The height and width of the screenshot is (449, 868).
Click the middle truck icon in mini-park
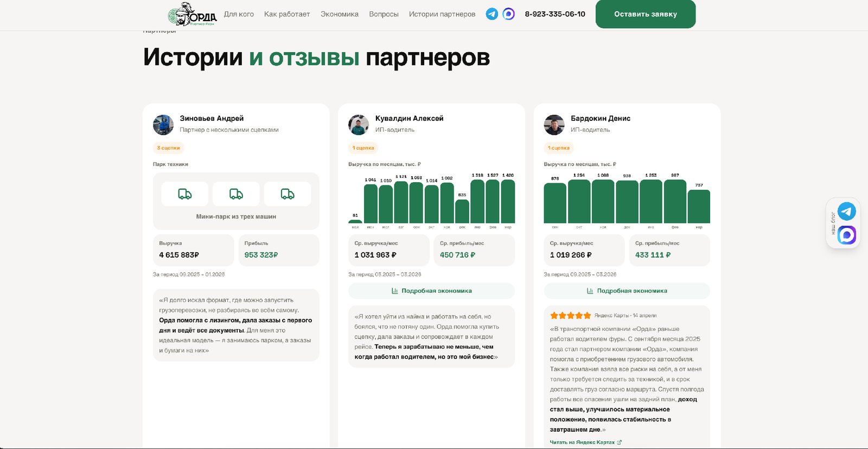[x=236, y=194]
